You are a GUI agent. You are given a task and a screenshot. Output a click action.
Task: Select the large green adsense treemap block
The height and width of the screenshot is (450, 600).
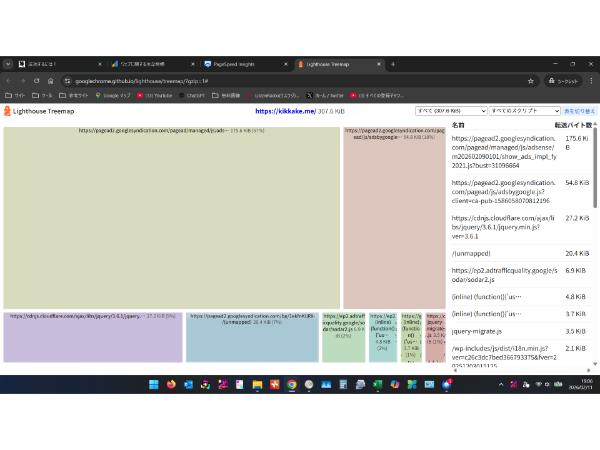click(x=170, y=220)
